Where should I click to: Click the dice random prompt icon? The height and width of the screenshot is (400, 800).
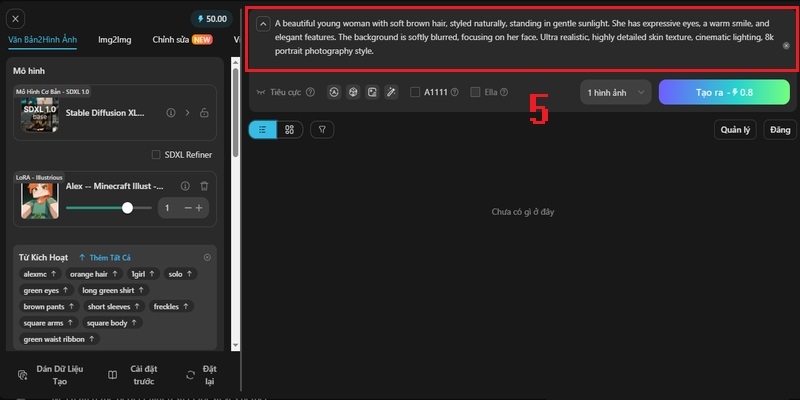(x=353, y=92)
